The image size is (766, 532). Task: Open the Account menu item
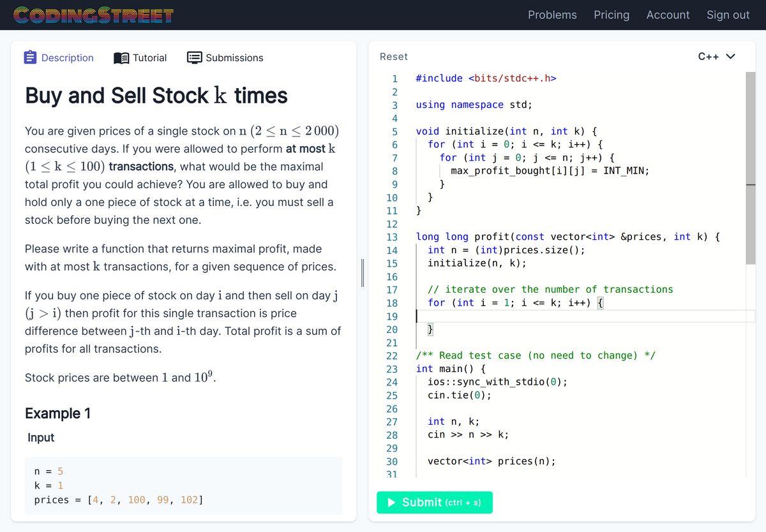[668, 15]
